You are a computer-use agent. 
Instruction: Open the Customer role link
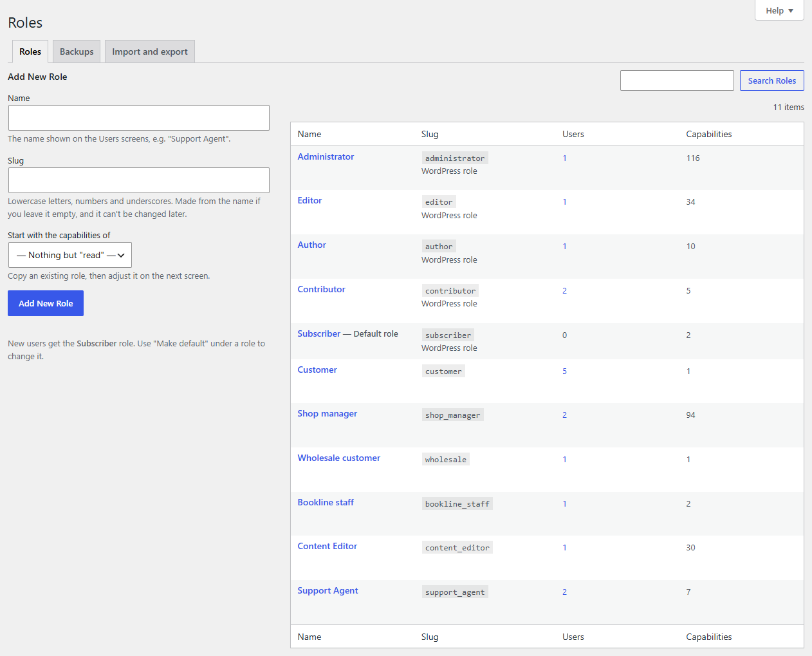click(317, 370)
